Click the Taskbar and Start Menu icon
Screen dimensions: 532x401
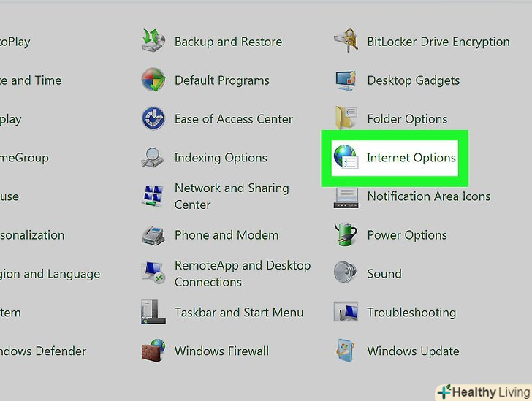[153, 312]
